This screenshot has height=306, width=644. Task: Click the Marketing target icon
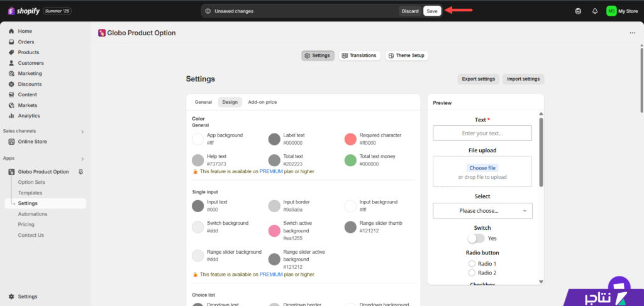tap(11, 74)
